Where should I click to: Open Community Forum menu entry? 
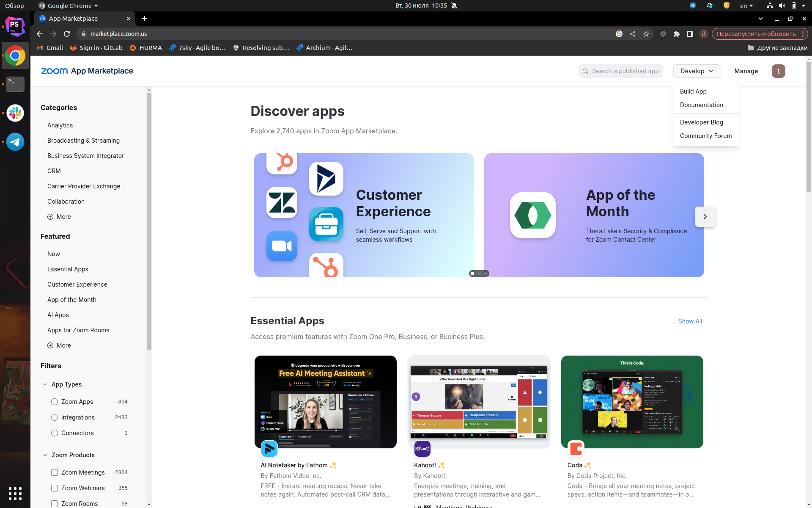tap(706, 136)
